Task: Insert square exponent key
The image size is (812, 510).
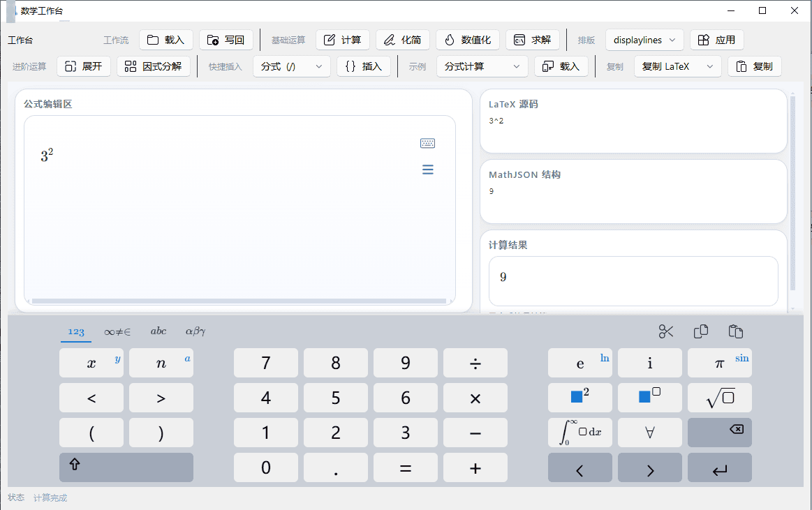Action: click(x=580, y=398)
